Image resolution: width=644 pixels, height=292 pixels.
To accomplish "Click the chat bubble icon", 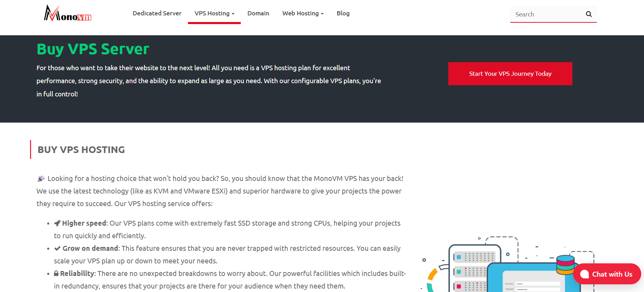I will (x=585, y=274).
